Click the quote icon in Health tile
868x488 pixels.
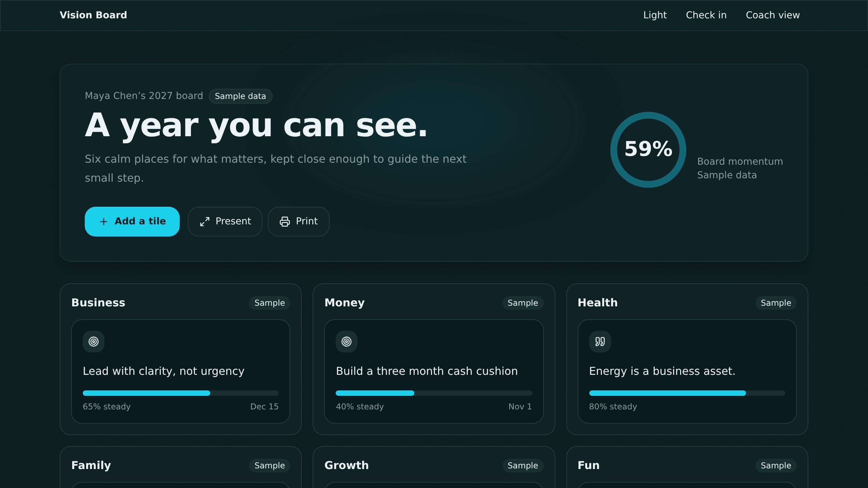click(x=600, y=342)
